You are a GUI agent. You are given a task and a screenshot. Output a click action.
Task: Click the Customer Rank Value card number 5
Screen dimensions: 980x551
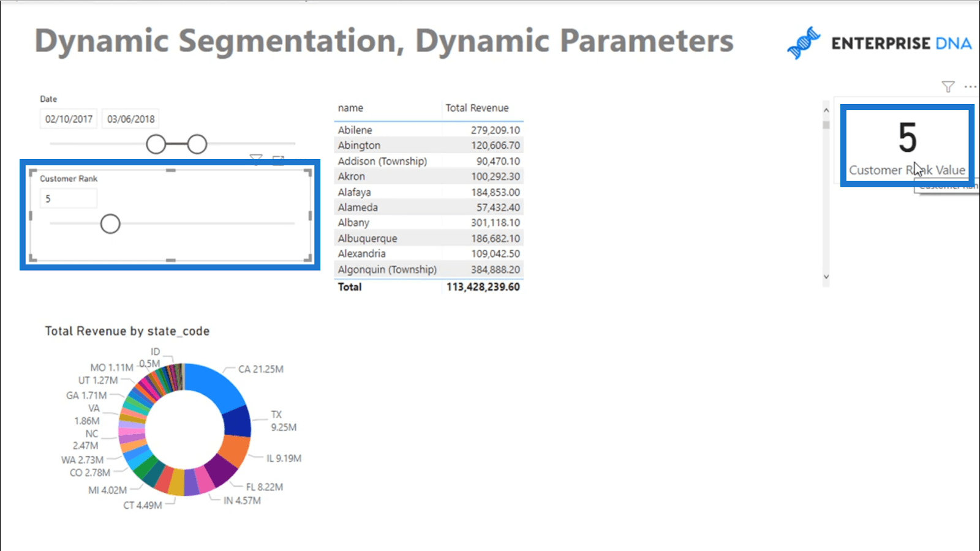click(907, 138)
